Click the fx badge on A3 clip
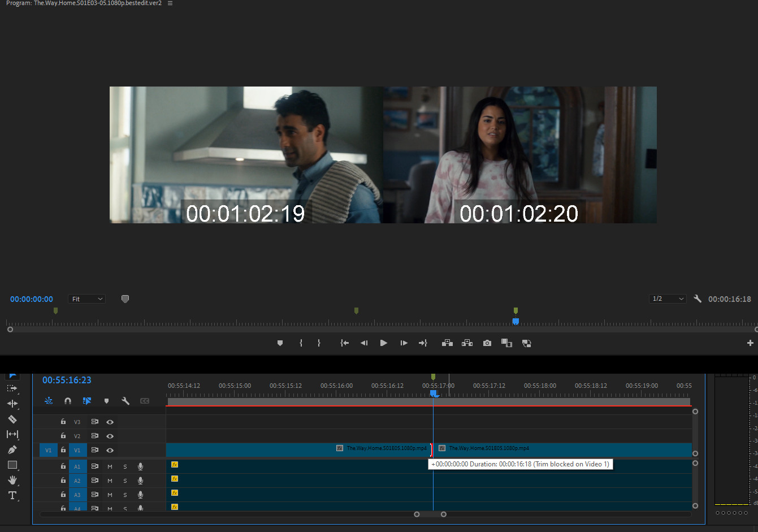Viewport: 758px width, 532px height. pos(175,493)
